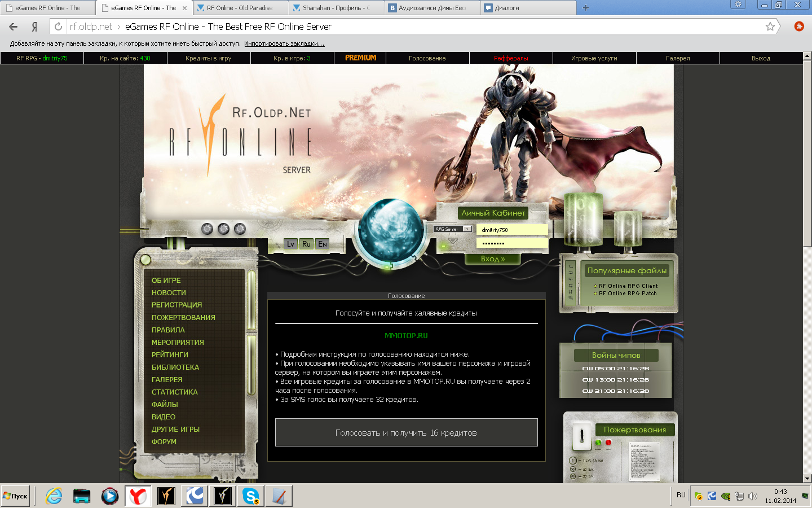
Task: Click the page scrollbar up arrow
Action: [807, 56]
